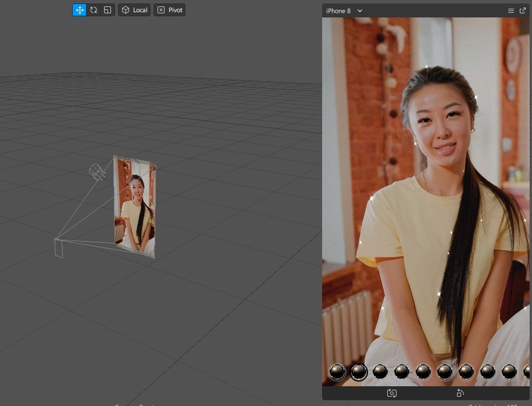This screenshot has width=532, height=406.
Task: Switch preview device using the iPhone 8 label
Action: click(x=338, y=10)
